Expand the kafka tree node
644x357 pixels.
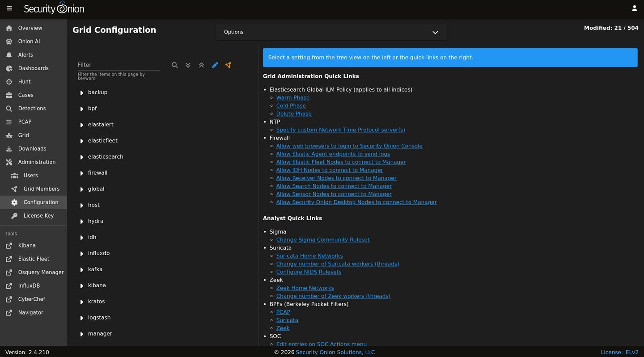82,270
